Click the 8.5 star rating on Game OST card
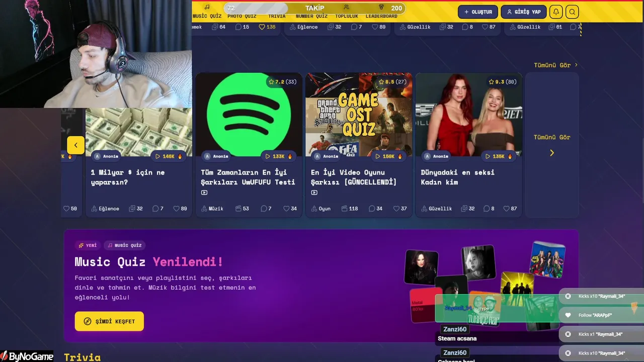This screenshot has width=644, height=362. 392,82
